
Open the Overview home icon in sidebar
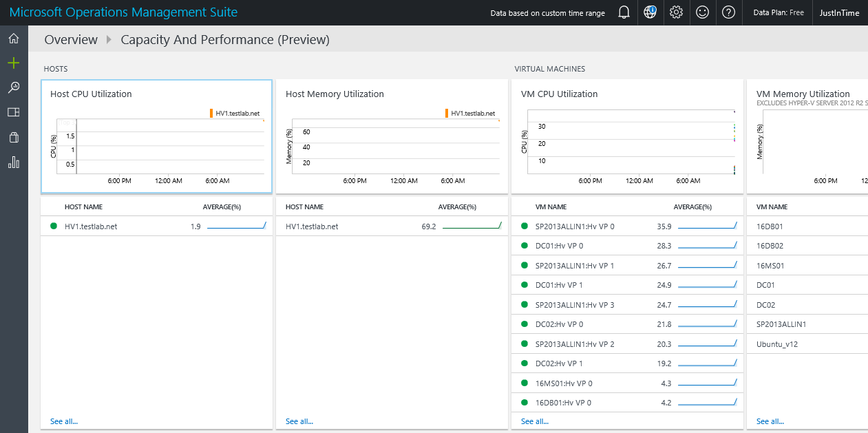tap(13, 39)
